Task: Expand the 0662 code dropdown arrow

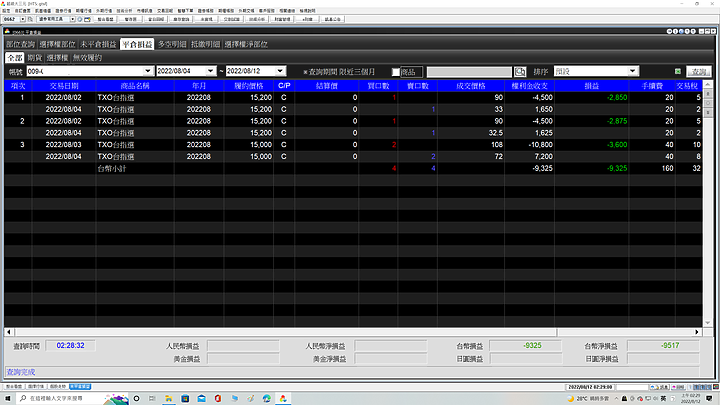Action: (x=22, y=19)
